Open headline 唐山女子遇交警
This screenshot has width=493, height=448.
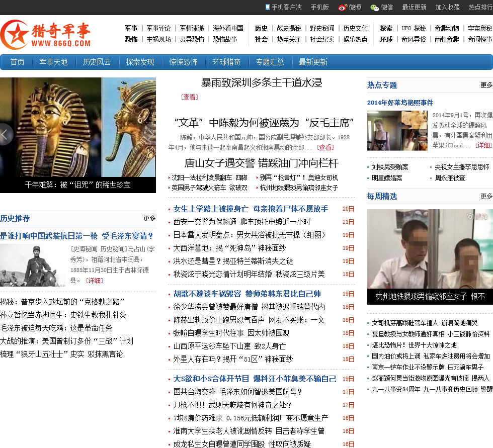tap(262, 163)
